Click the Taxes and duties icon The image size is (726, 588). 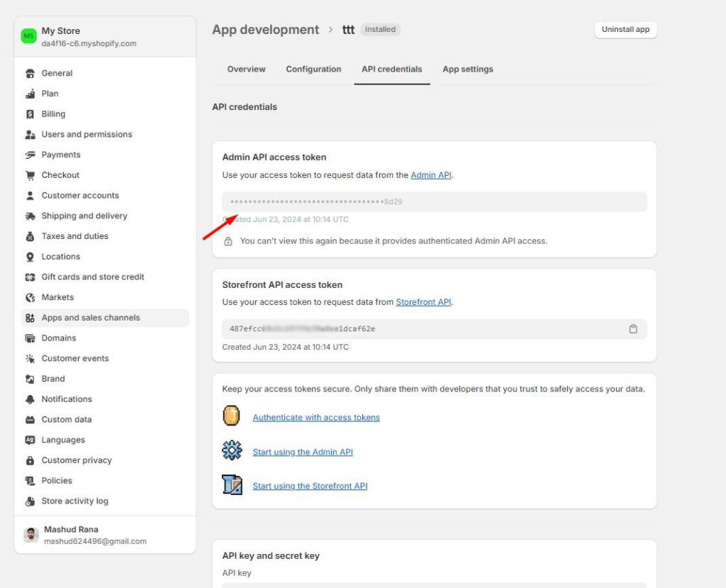[x=30, y=236]
